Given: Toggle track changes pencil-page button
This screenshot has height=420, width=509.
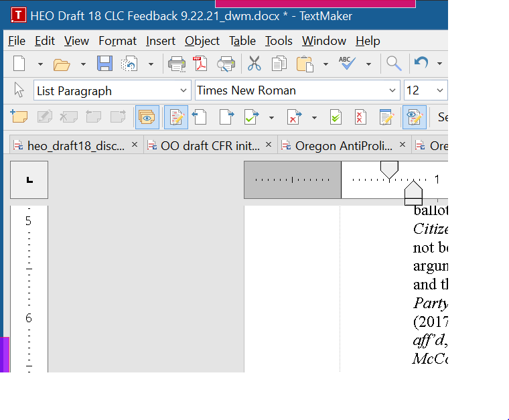Looking at the screenshot, I should (176, 117).
